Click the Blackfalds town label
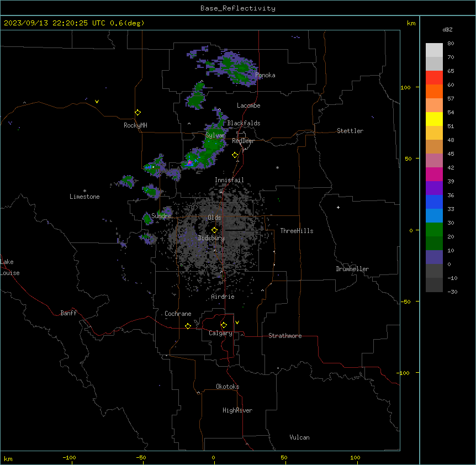The width and height of the screenshot is (476, 465). point(244,123)
